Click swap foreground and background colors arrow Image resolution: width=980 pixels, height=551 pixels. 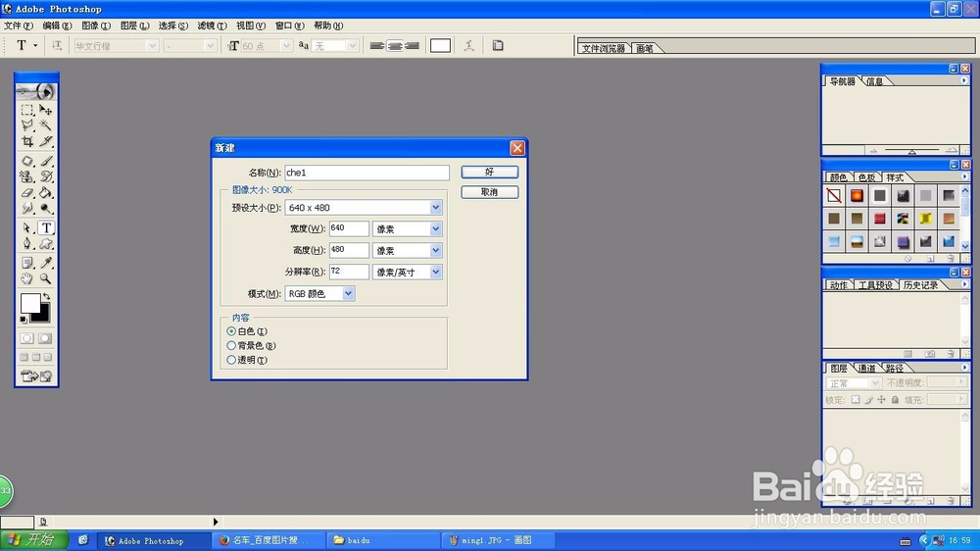(46, 298)
